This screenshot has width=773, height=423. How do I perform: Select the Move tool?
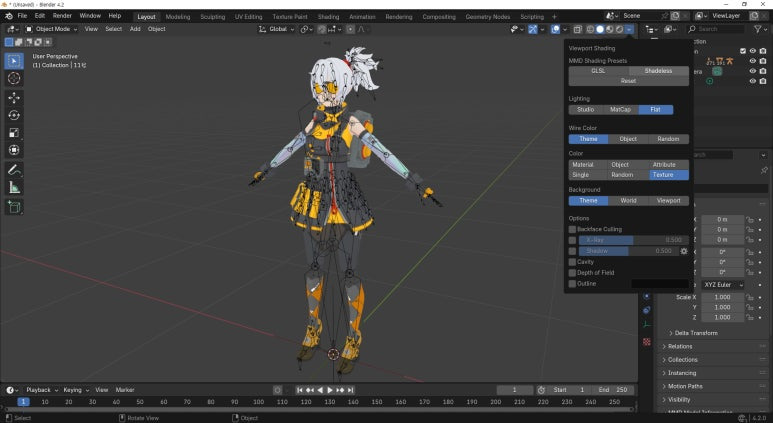(x=14, y=98)
